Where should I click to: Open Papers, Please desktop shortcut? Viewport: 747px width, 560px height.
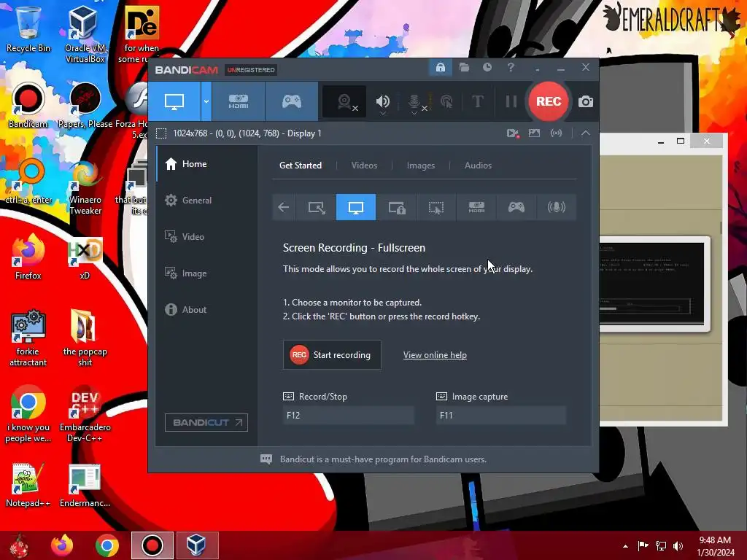point(85,106)
